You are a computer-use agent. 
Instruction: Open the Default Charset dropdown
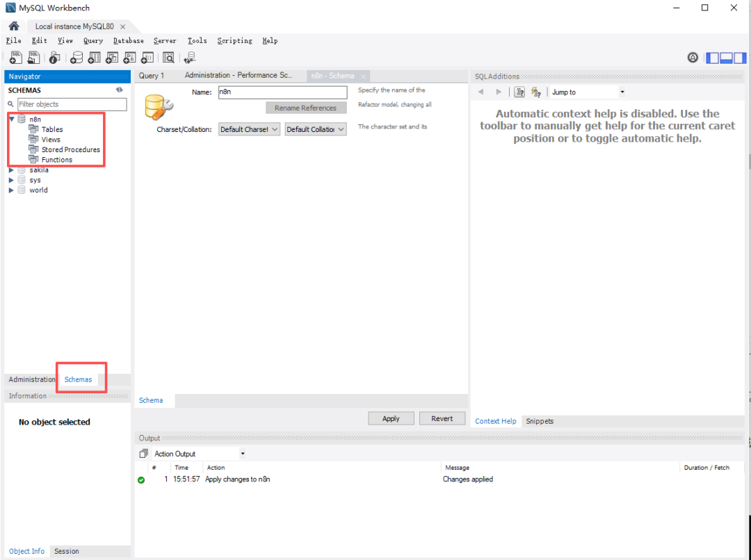249,129
